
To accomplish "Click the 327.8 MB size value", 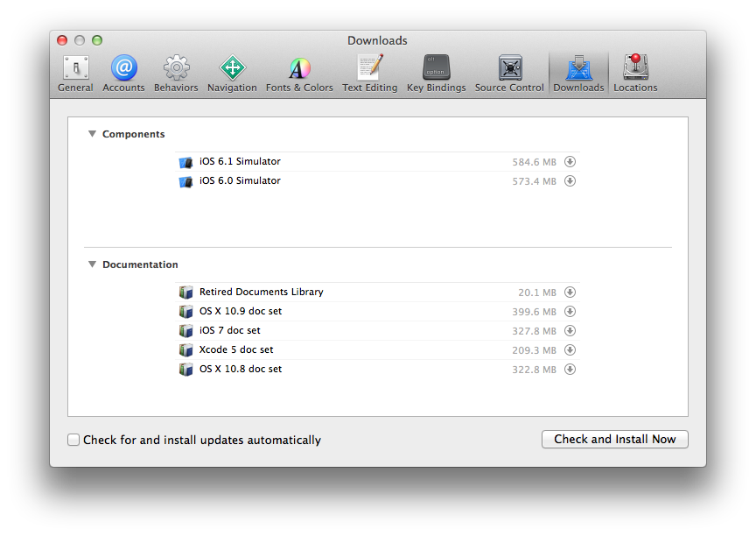I will pyautogui.click(x=535, y=331).
